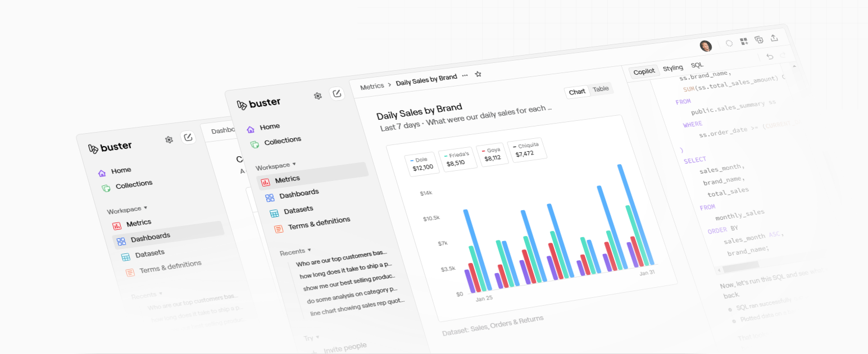Open settings gear in back window sidebar
The height and width of the screenshot is (354, 868).
pos(169,139)
